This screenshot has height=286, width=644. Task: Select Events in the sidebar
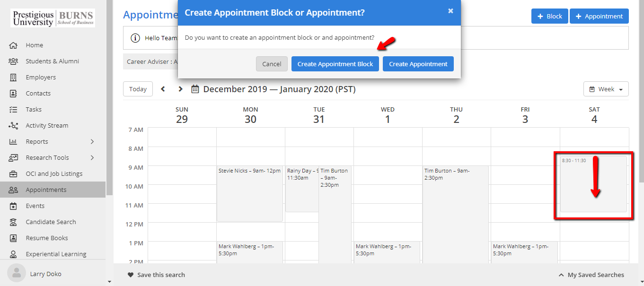[x=35, y=206]
